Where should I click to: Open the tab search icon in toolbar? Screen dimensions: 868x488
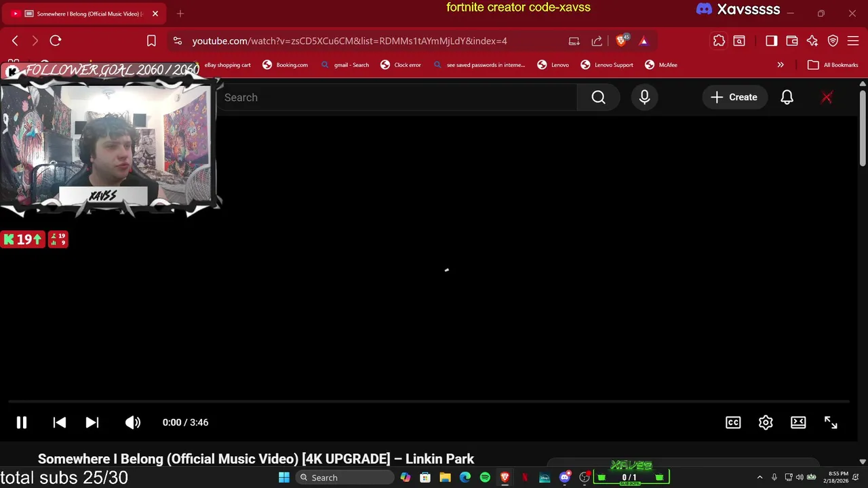(739, 41)
